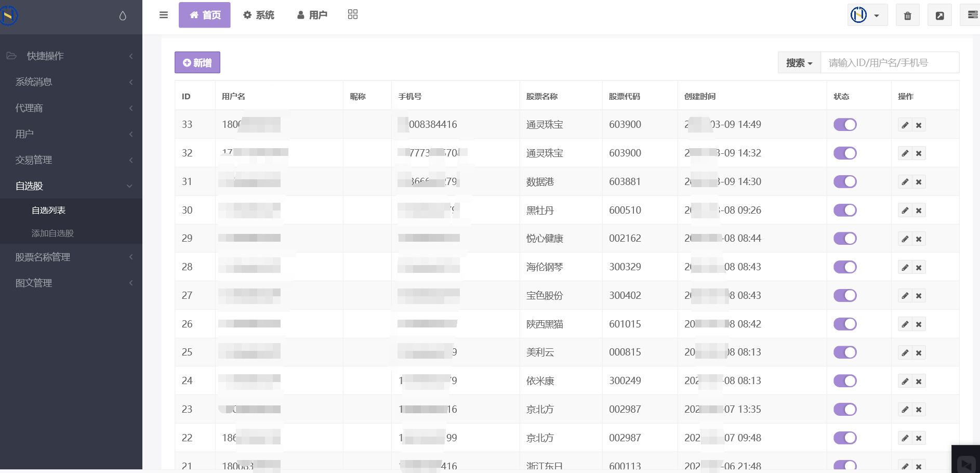
Task: Expand 图文管理 sidebar section
Action: (x=71, y=283)
